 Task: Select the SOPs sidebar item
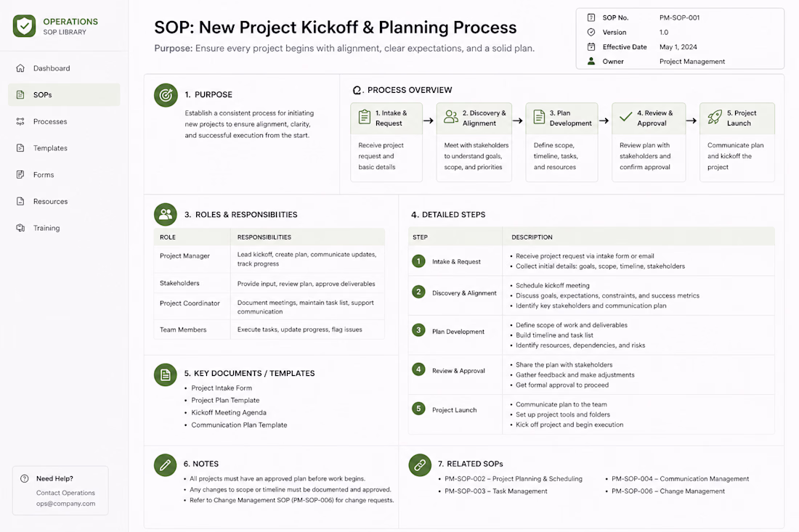point(64,94)
